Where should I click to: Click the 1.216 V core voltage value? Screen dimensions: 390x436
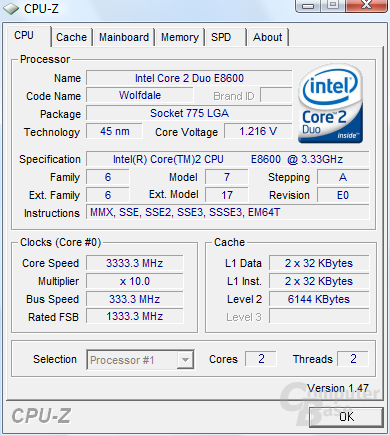click(x=258, y=131)
